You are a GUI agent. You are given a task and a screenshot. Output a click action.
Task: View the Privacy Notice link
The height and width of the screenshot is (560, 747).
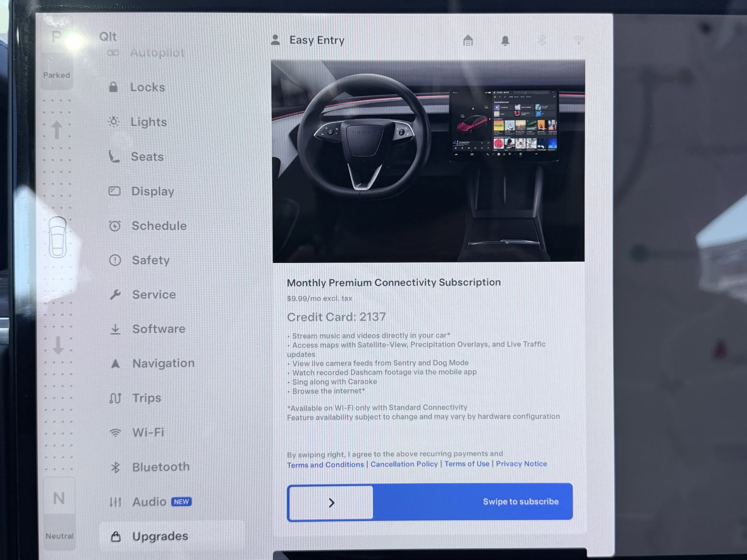pyautogui.click(x=521, y=464)
